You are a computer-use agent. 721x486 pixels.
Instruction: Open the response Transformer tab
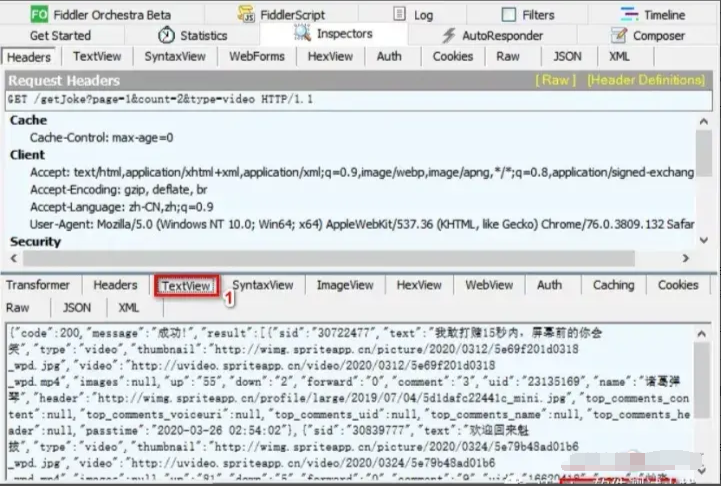pos(38,285)
